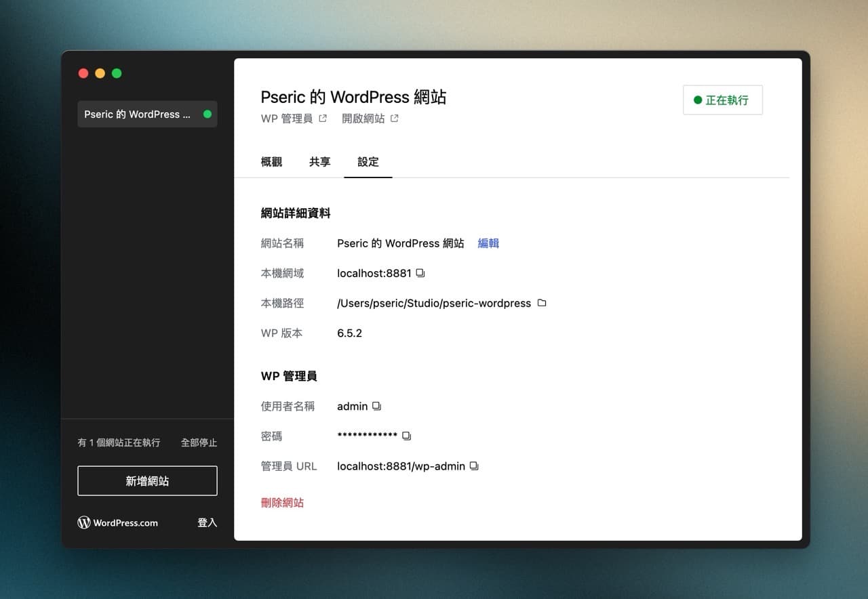Click the site title heading
The height and width of the screenshot is (599, 868).
tap(353, 97)
